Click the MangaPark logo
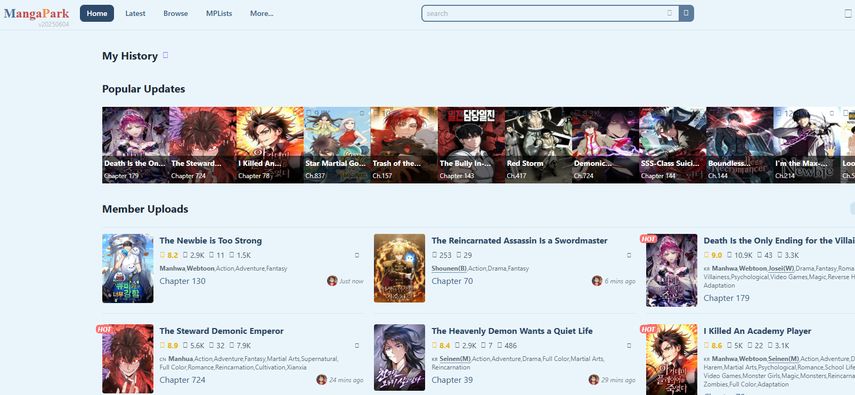The image size is (855, 395). click(37, 13)
